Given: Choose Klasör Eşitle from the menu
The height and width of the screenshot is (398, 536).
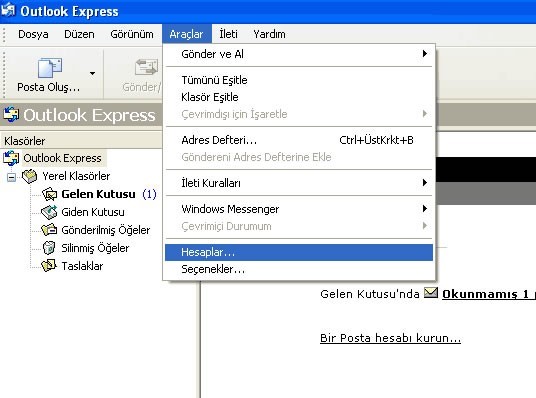Looking at the screenshot, I should pyautogui.click(x=299, y=97).
